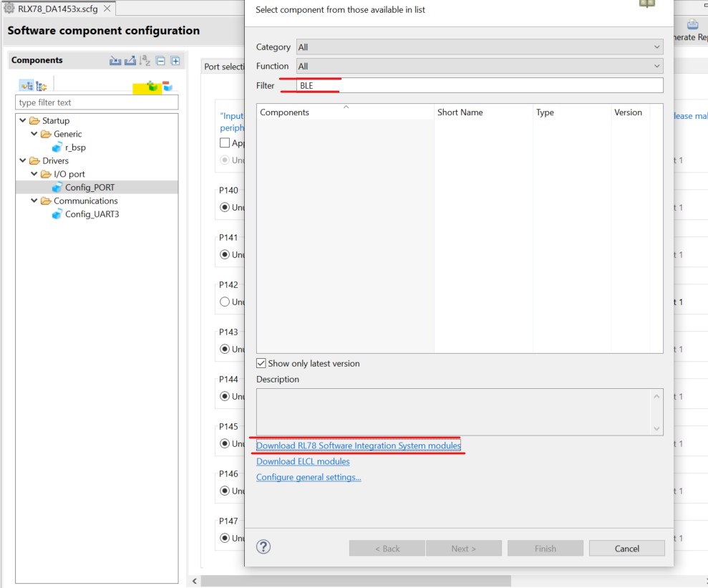This screenshot has height=588, width=708.
Task: Click the Remove component icon with red minus
Action: point(168,86)
